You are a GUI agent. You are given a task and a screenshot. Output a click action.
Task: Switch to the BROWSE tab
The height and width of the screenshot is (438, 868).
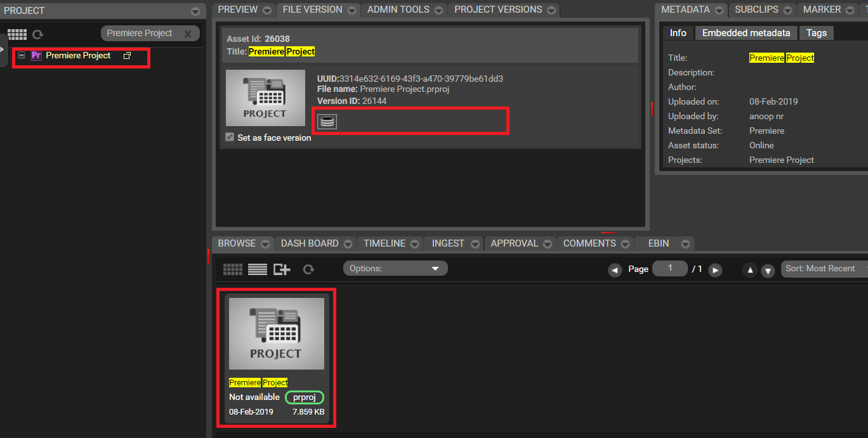237,243
